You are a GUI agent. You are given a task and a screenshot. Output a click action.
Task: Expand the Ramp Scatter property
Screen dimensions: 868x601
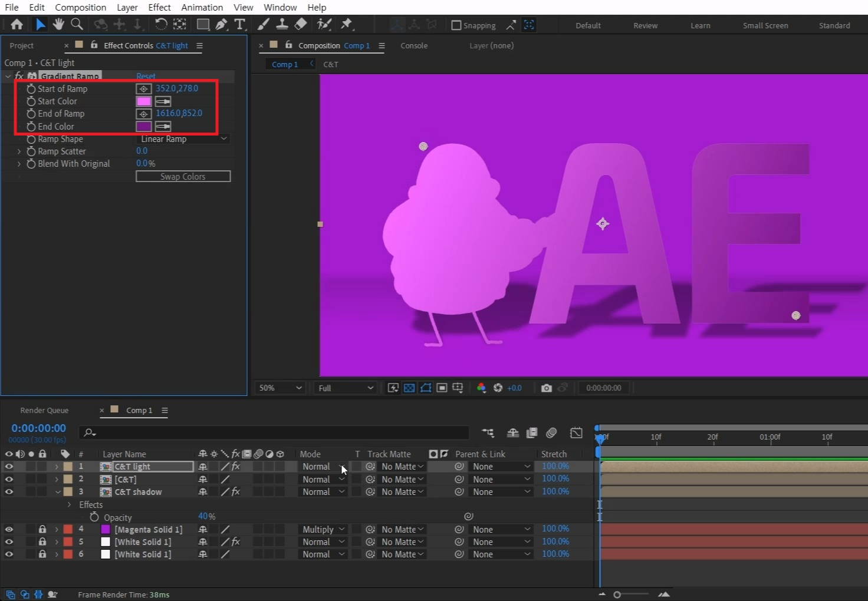coord(19,151)
